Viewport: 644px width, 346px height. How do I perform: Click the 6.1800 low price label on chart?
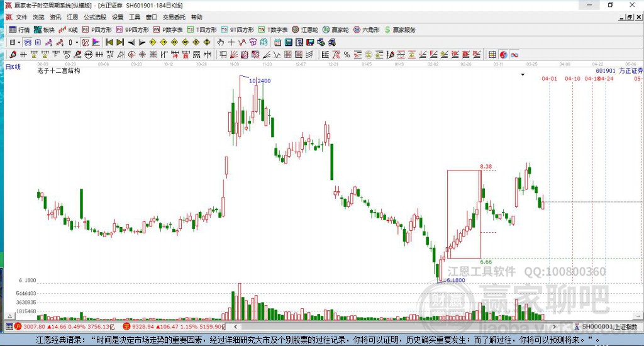pos(456,280)
